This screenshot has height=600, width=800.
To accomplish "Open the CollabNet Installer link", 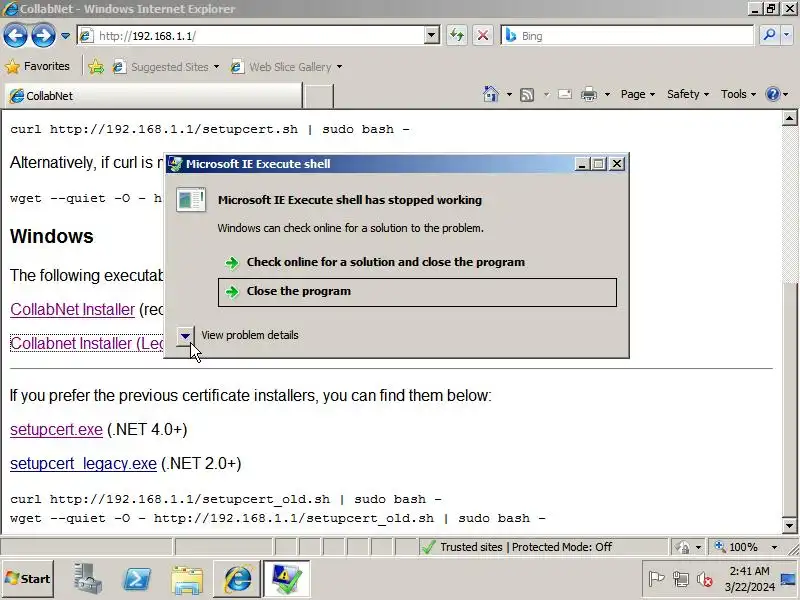I will [72, 310].
